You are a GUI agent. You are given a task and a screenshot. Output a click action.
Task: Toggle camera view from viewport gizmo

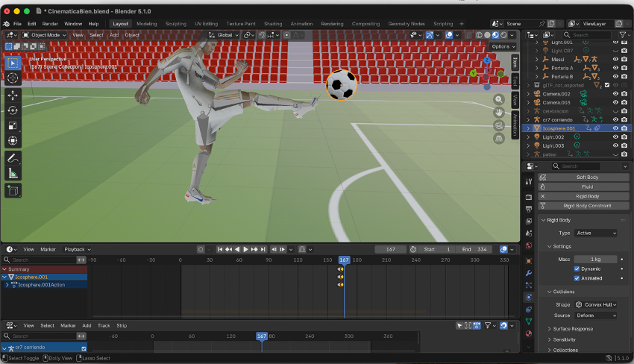[499, 125]
